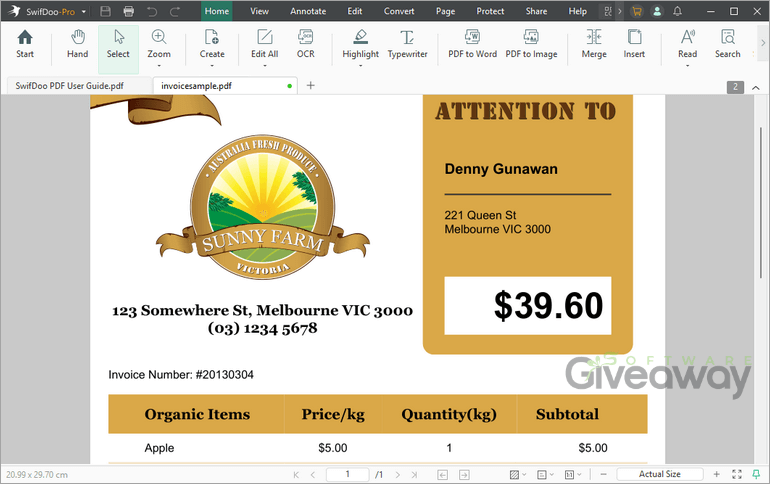Viewport: 770px width, 484px height.
Task: Collapse the ribbon with the up chevron
Action: tap(756, 87)
